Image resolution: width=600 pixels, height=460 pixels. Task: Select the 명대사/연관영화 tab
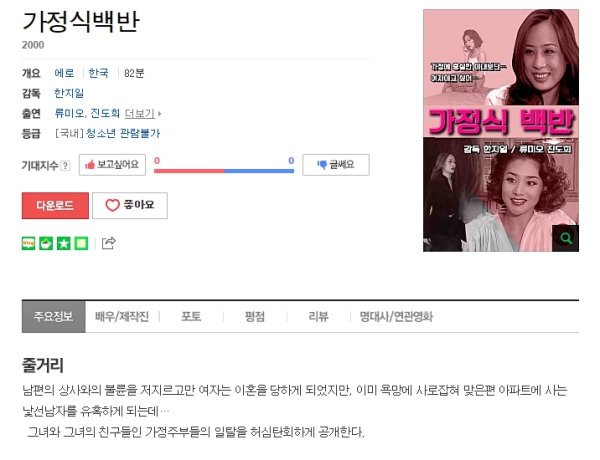[396, 316]
